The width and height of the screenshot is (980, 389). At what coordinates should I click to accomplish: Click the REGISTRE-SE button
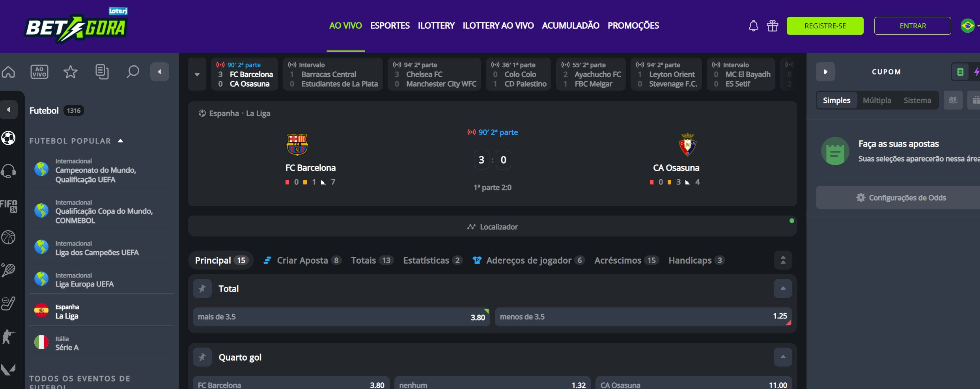point(825,26)
